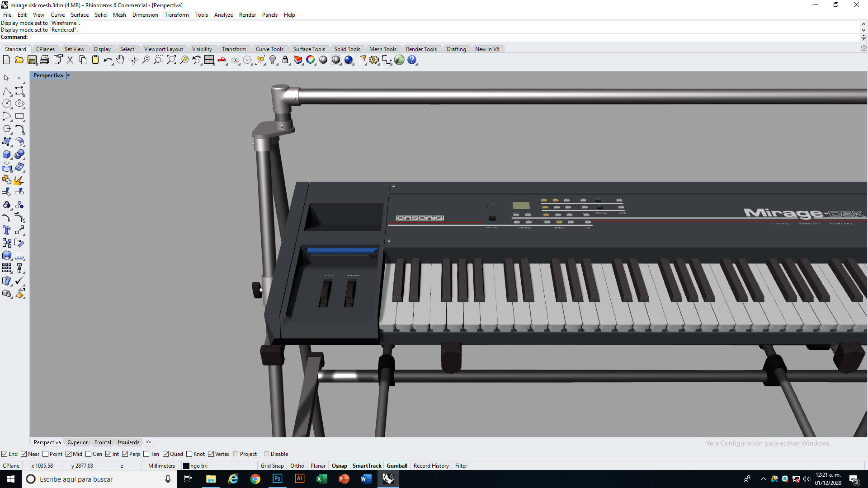Select the Rectangle tool in sidebar
Image resolution: width=868 pixels, height=488 pixels.
[19, 116]
